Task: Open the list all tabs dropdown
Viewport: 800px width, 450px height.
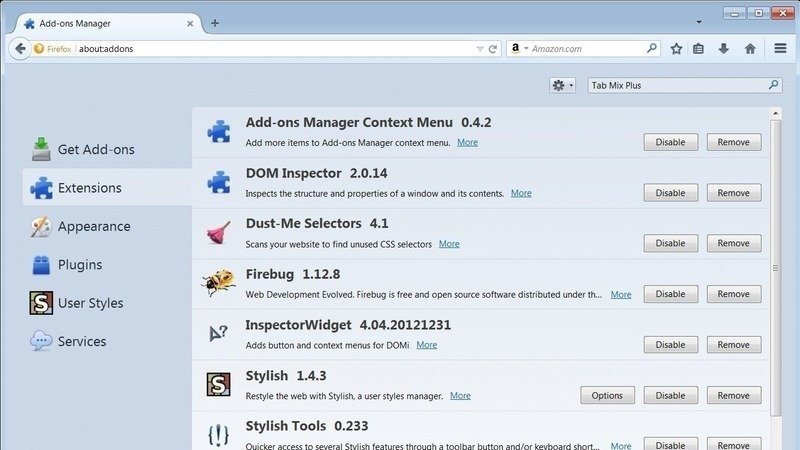Action: coord(699,22)
